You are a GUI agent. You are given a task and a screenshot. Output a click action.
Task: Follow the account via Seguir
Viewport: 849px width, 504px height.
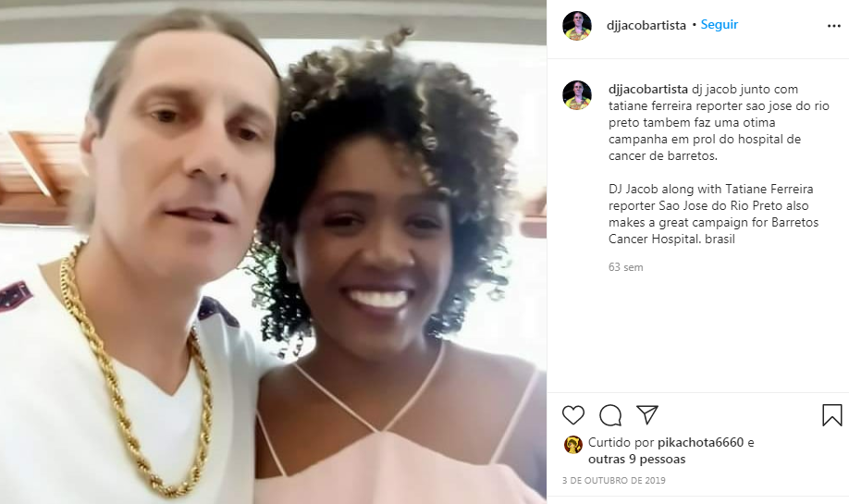pyautogui.click(x=719, y=24)
